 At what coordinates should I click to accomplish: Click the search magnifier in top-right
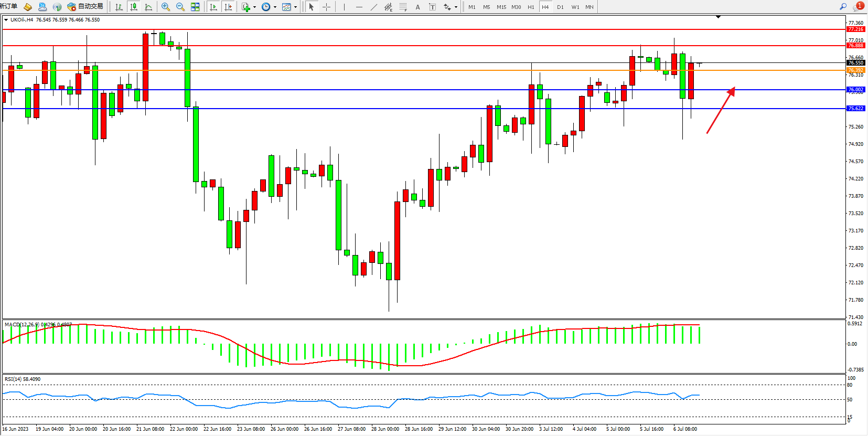click(x=843, y=7)
